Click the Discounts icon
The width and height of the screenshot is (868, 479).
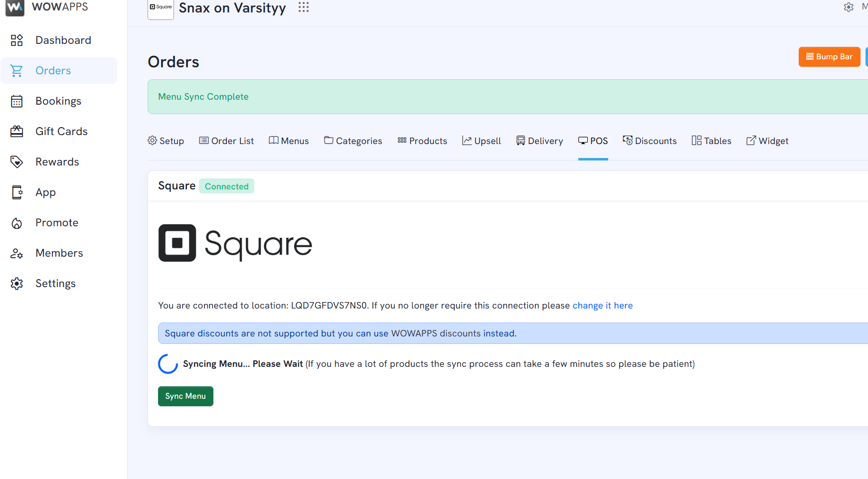point(628,141)
